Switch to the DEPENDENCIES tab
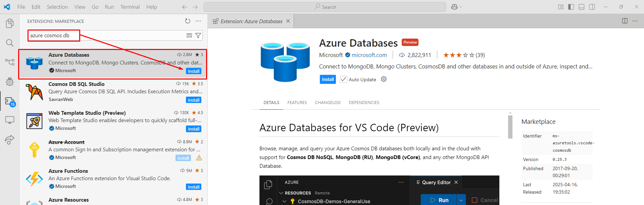The image size is (644, 205). [x=364, y=103]
